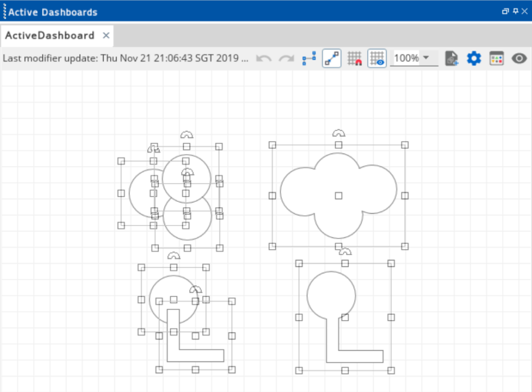Image resolution: width=532 pixels, height=392 pixels.
Task: Click the document export icon beside the zoom box
Action: click(x=452, y=58)
